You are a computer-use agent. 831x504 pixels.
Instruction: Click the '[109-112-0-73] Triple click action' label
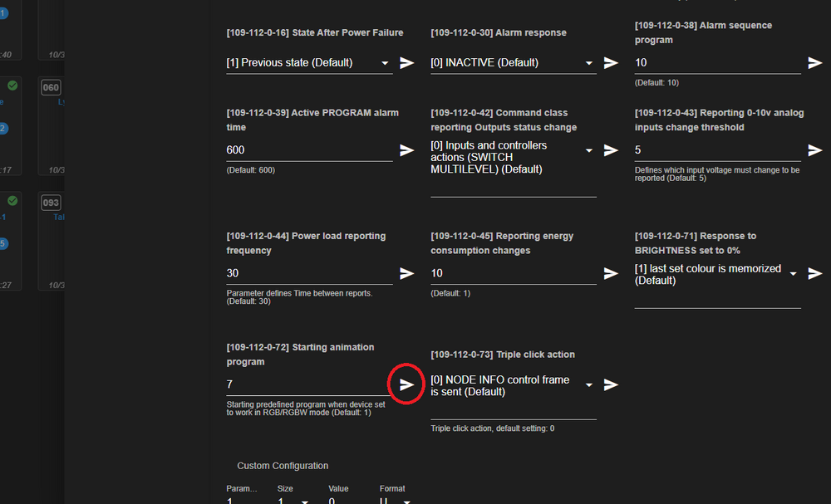pos(503,355)
